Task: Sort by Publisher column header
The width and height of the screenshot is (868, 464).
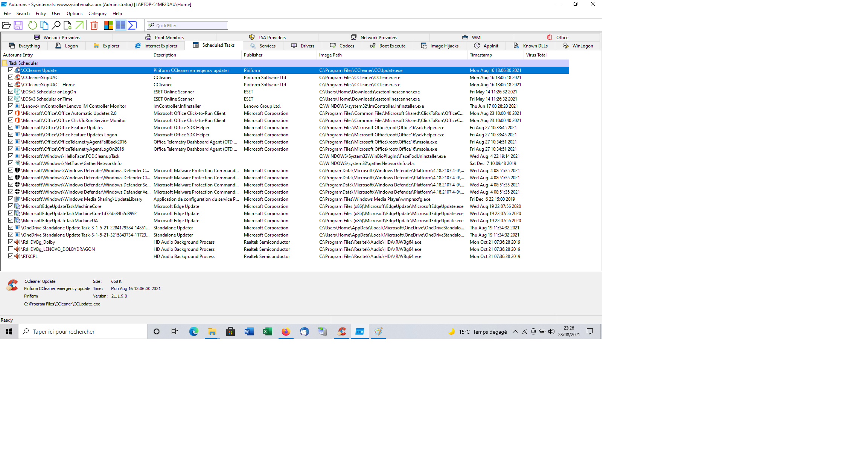Action: pos(279,55)
